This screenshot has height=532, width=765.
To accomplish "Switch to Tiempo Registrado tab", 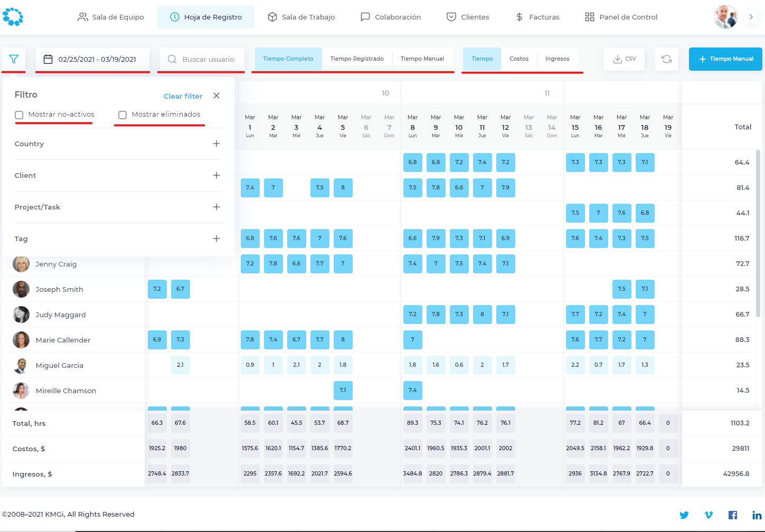I will (x=357, y=59).
